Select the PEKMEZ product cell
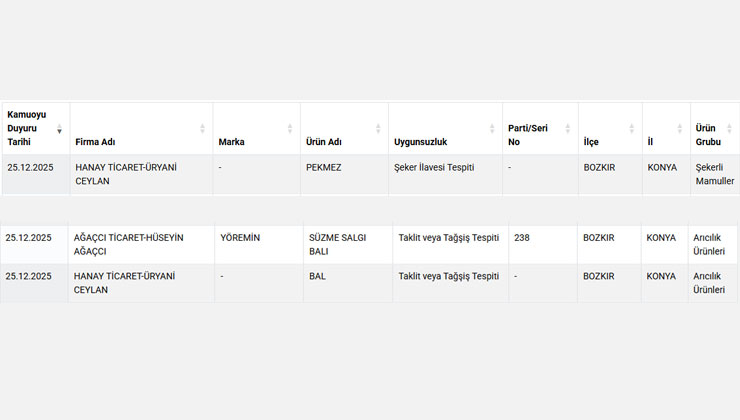Image resolution: width=740 pixels, height=420 pixels. click(324, 167)
